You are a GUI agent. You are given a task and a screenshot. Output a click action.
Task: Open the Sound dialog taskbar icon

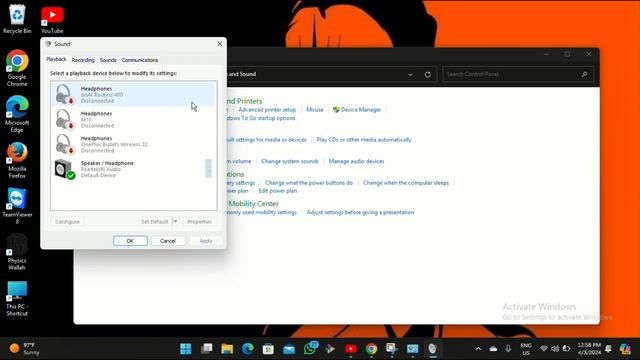click(433, 349)
